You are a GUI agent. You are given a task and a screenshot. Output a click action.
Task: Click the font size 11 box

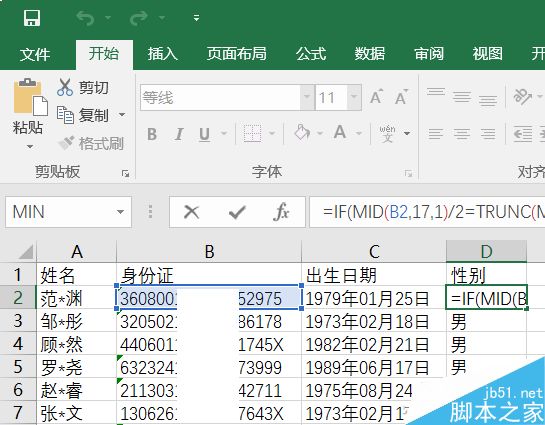click(x=331, y=98)
